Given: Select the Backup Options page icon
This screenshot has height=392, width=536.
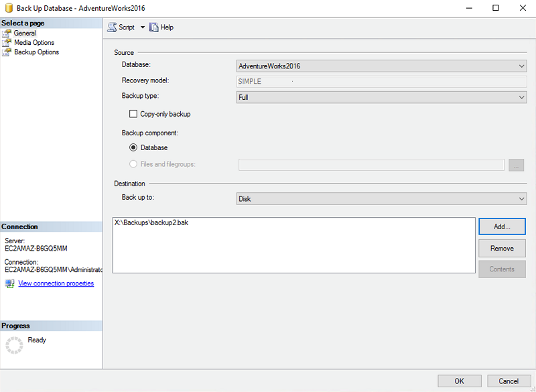Looking at the screenshot, I should (7, 52).
